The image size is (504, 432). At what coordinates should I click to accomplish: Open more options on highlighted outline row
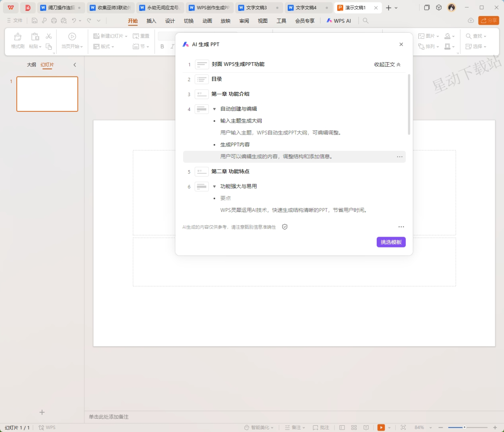(400, 157)
